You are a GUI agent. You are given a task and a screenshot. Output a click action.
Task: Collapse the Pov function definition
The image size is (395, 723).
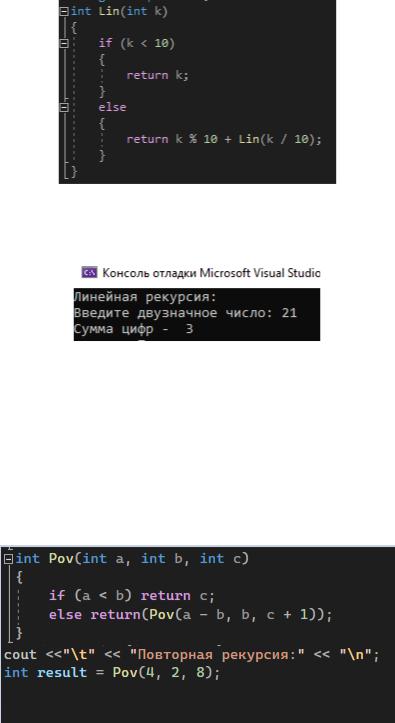8,559
